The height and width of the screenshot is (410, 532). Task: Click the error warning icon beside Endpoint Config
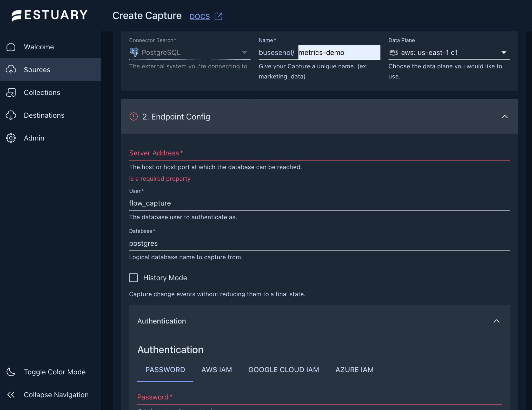133,117
